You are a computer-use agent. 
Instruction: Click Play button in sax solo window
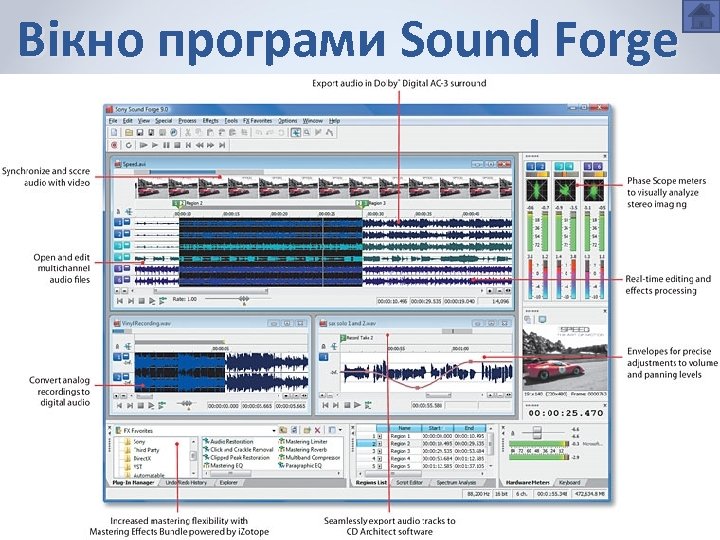coord(357,405)
